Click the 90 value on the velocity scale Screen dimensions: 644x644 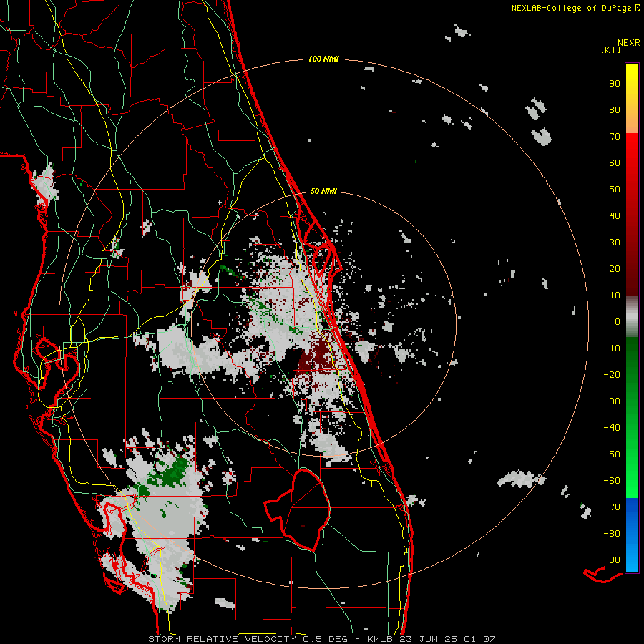coord(615,84)
